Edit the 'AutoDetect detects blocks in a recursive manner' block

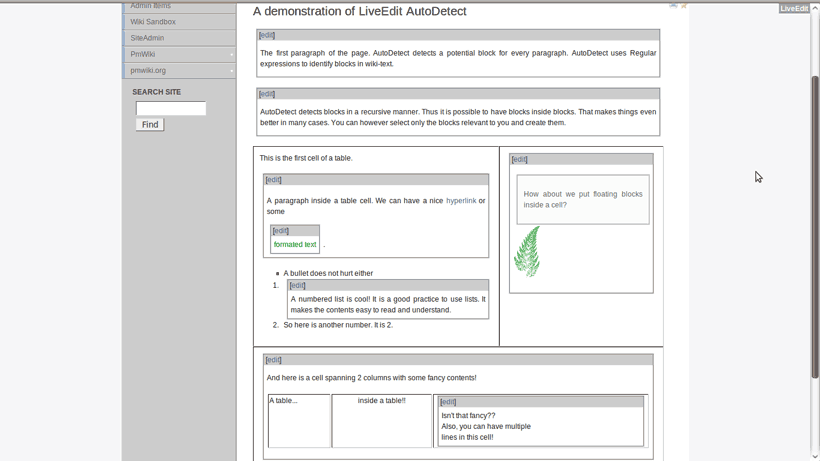click(267, 94)
